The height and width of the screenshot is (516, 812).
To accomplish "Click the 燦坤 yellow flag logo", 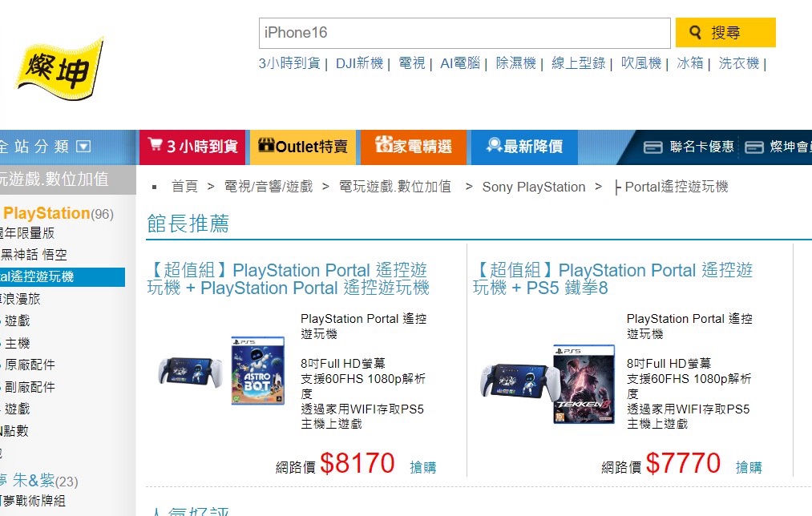I will pos(59,68).
